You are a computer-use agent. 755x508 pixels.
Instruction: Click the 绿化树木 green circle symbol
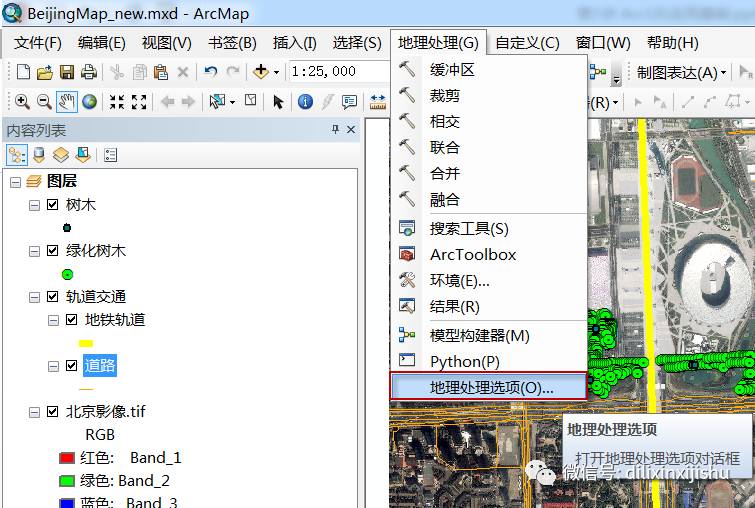click(67, 274)
